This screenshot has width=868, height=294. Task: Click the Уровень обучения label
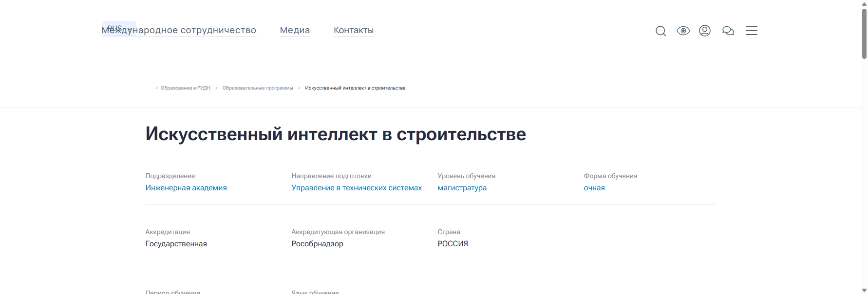click(x=467, y=176)
